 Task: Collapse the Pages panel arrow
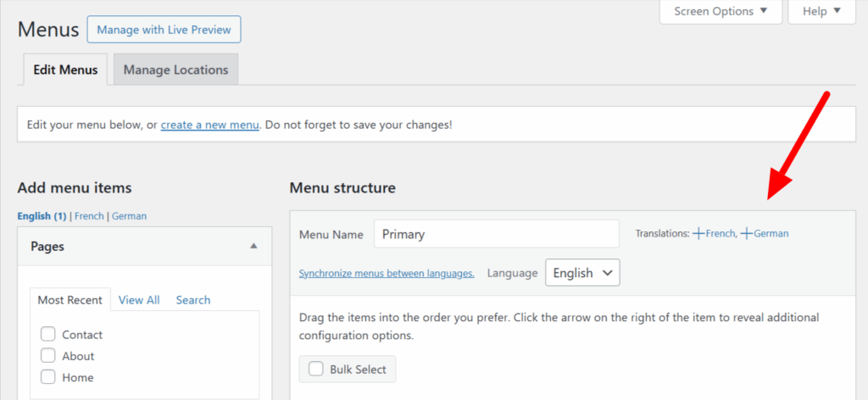point(253,247)
